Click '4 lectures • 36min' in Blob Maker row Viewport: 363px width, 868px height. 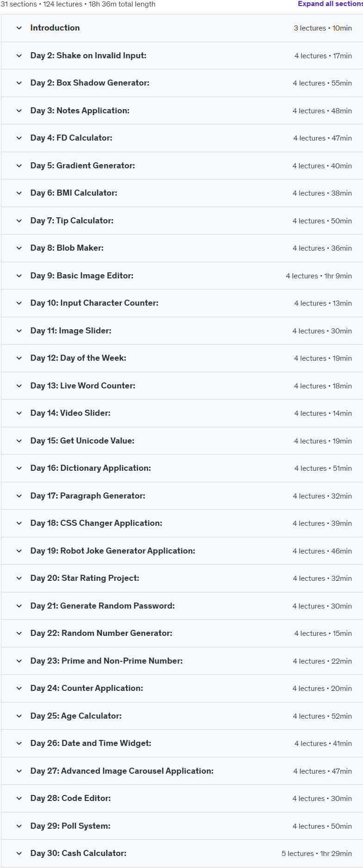[x=322, y=248]
